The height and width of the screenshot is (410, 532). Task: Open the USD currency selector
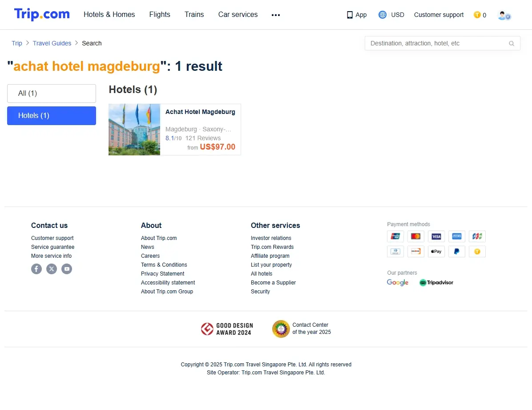pyautogui.click(x=398, y=15)
